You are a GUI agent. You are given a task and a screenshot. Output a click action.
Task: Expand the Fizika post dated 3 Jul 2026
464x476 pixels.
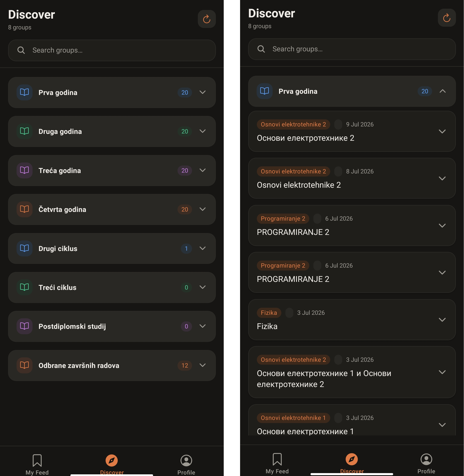point(442,320)
